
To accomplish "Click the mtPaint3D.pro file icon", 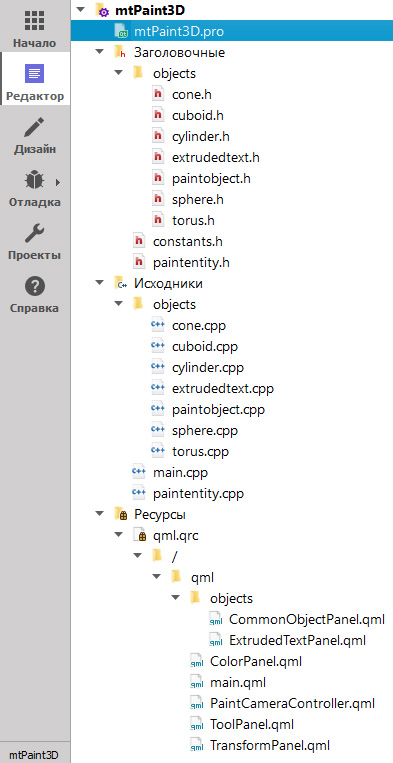I will click(x=120, y=32).
